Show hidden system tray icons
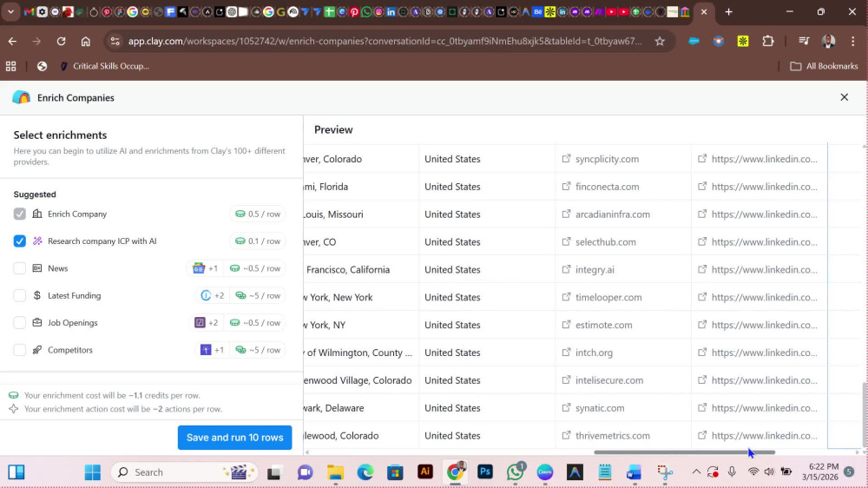 696,472
